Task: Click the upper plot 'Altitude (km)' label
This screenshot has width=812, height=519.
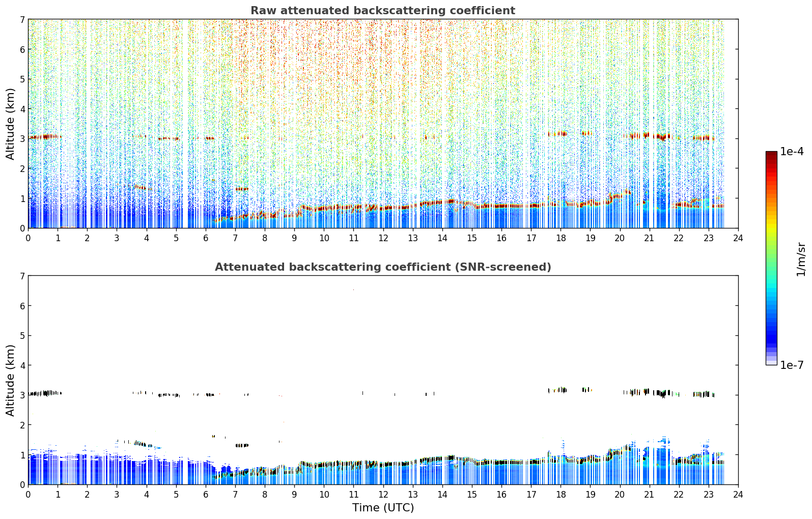Action: (11, 124)
